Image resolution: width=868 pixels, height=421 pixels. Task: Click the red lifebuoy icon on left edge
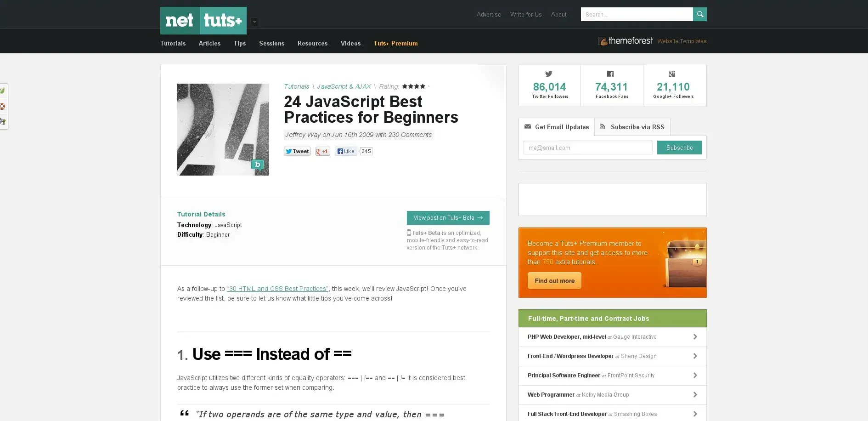pos(3,106)
